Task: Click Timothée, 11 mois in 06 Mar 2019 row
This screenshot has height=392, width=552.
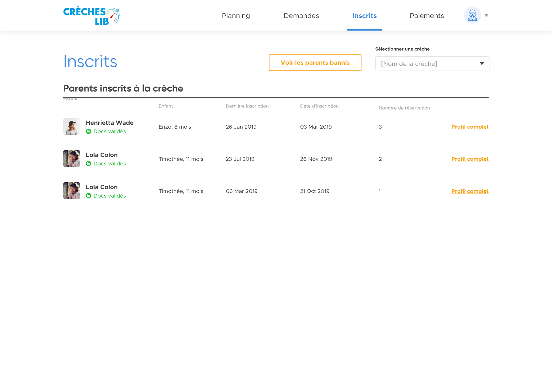Action: pyautogui.click(x=181, y=191)
